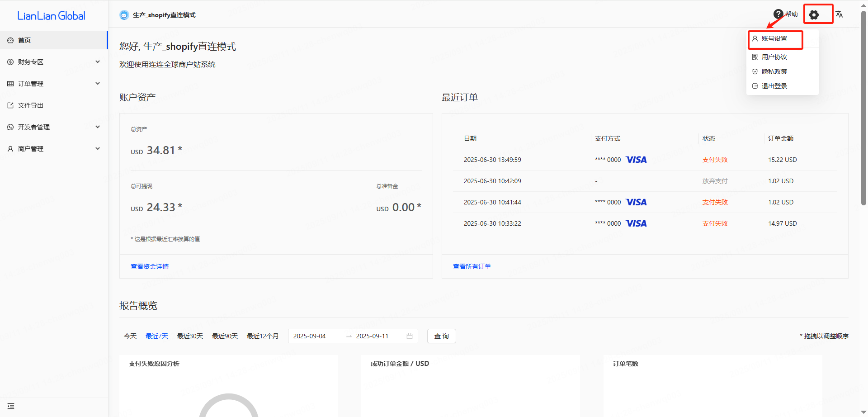
Task: Open the 查看所有订单 link
Action: point(472,266)
